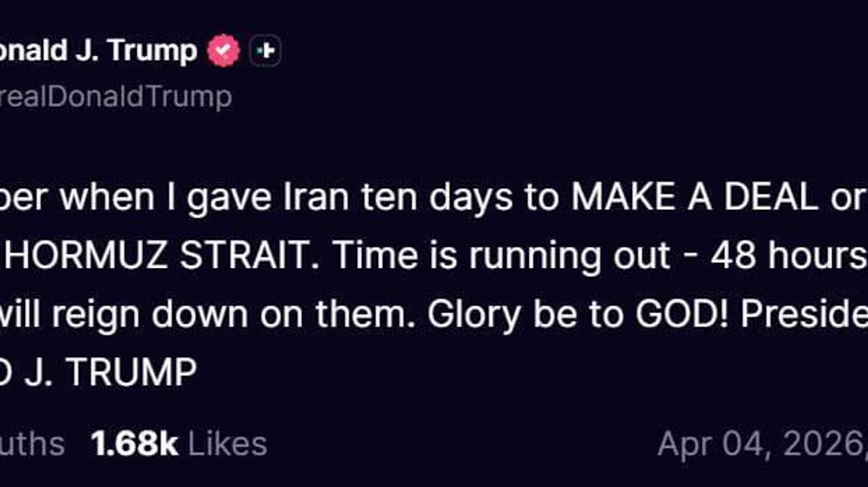Open the realDonaldTrump handle link
The image size is (868, 487).
tap(115, 97)
